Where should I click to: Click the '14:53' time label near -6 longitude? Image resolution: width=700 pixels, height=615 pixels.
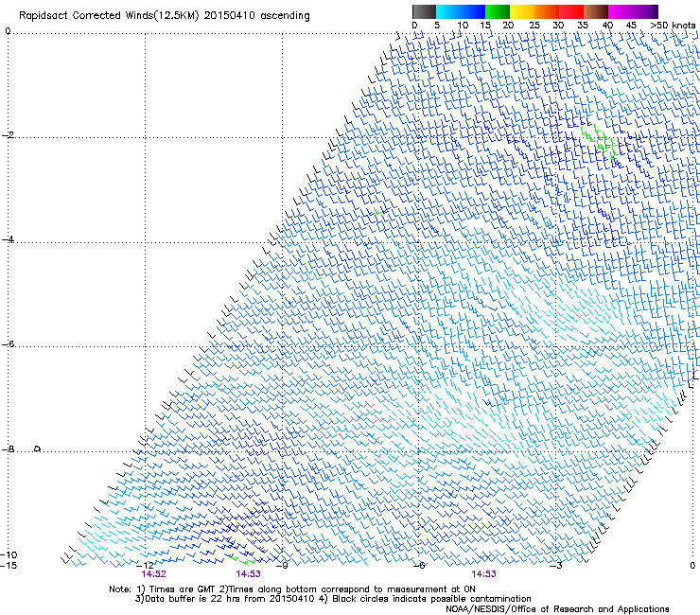(x=483, y=574)
